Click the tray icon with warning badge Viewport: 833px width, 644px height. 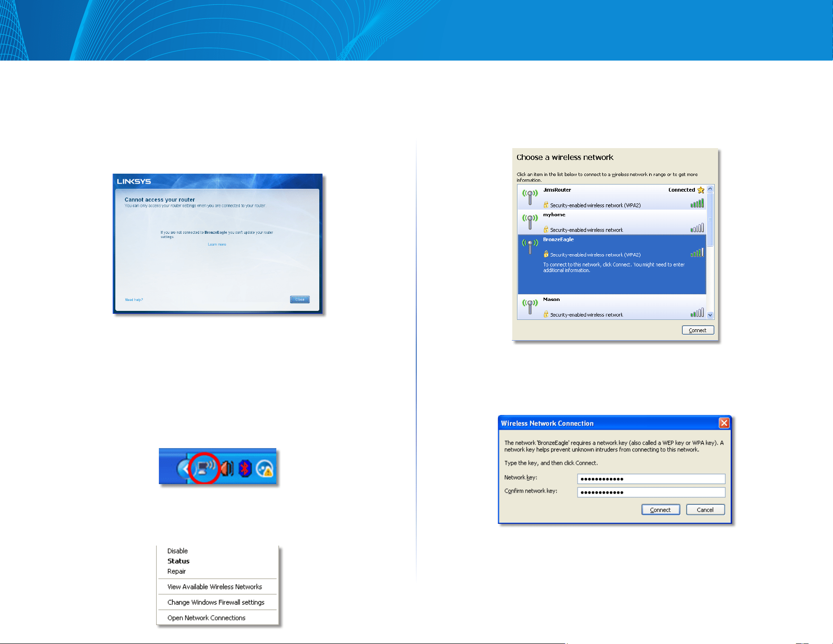[265, 468]
